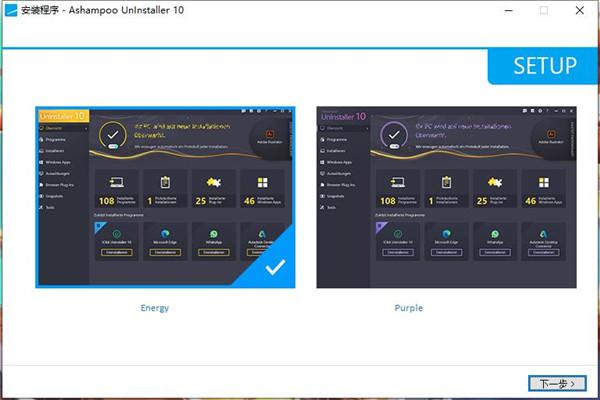This screenshot has width=600, height=400.
Task: Close the Ashampoo setup window
Action: [x=580, y=10]
